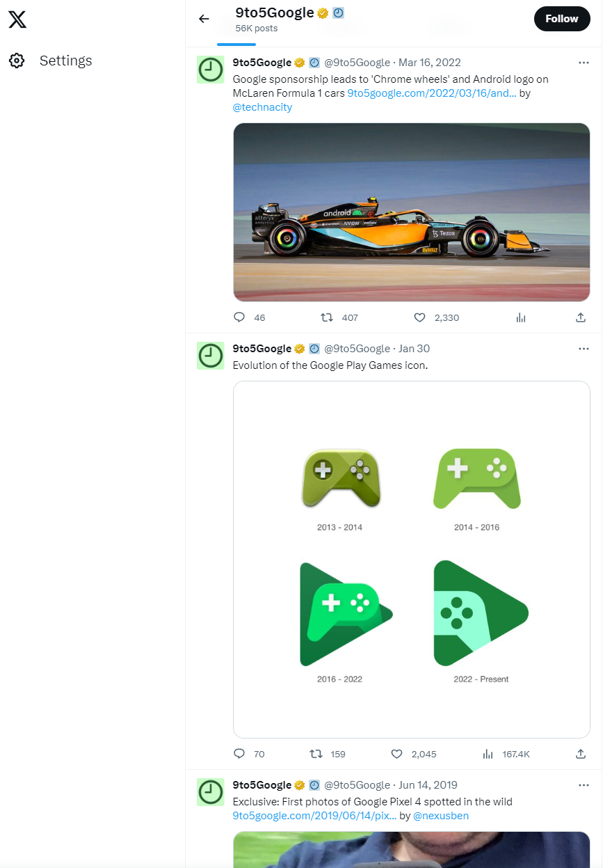Follow the 9to5Google account
603x868 pixels.
click(562, 19)
